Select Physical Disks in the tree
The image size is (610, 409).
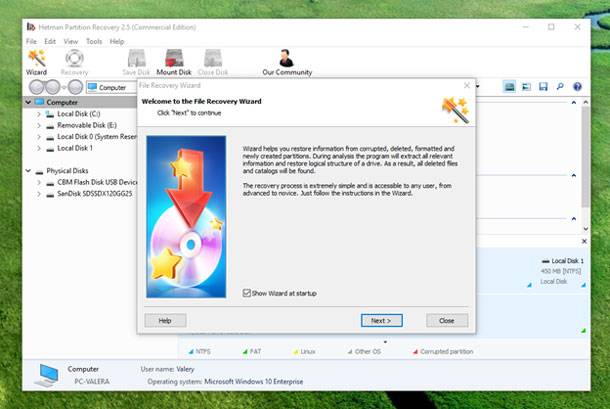67,171
